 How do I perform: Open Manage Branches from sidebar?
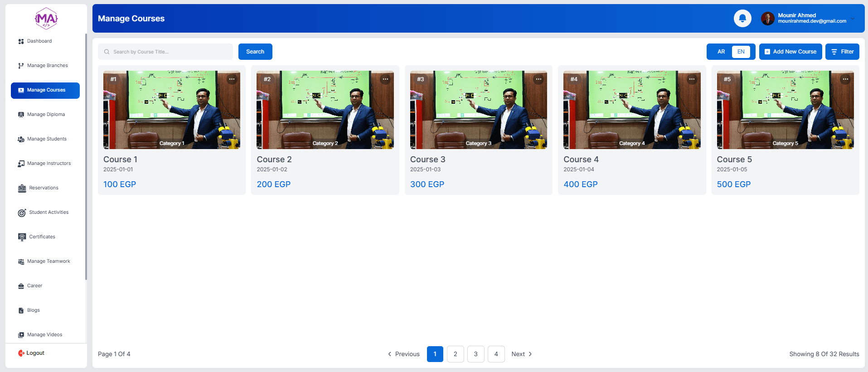coord(45,66)
